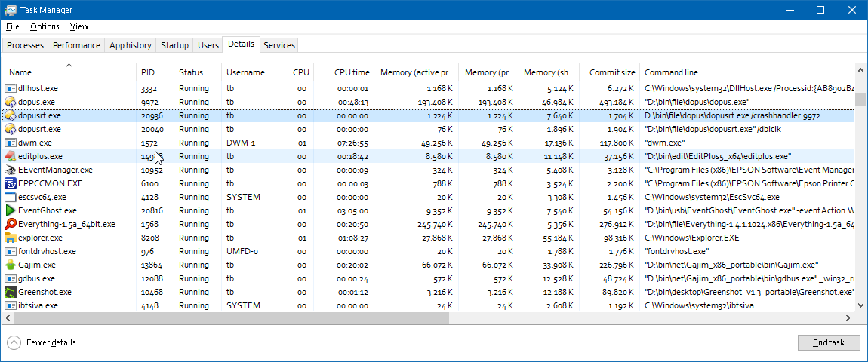
Task: Click the horizontal scrollbar left arrow
Action: coord(8,318)
